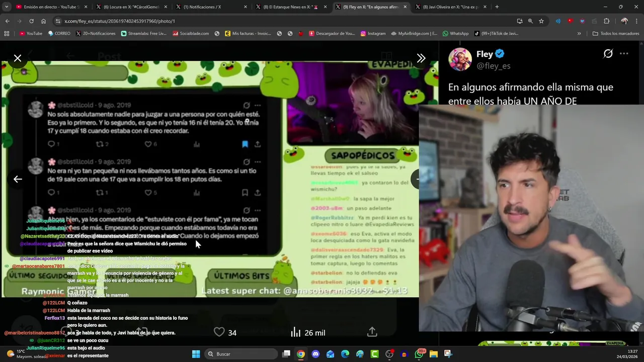Image resolution: width=644 pixels, height=362 pixels.
Task: View post analytics showing 26 mil
Action: click(308, 332)
